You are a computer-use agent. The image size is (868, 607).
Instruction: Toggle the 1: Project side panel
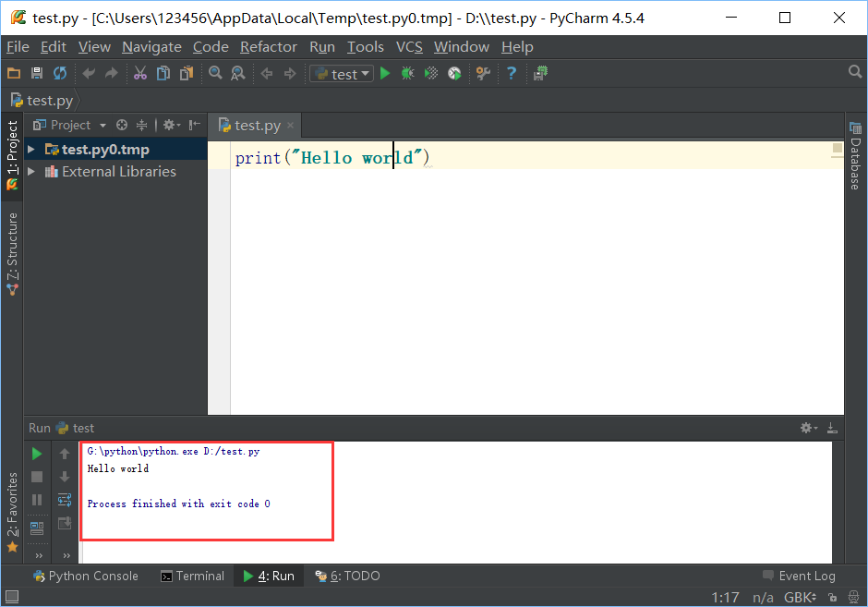(x=12, y=154)
